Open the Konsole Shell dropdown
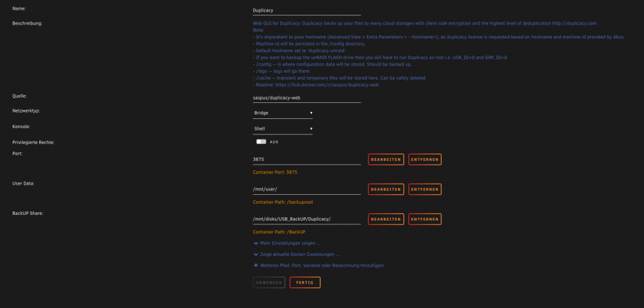This screenshot has height=308, width=644. 283,129
